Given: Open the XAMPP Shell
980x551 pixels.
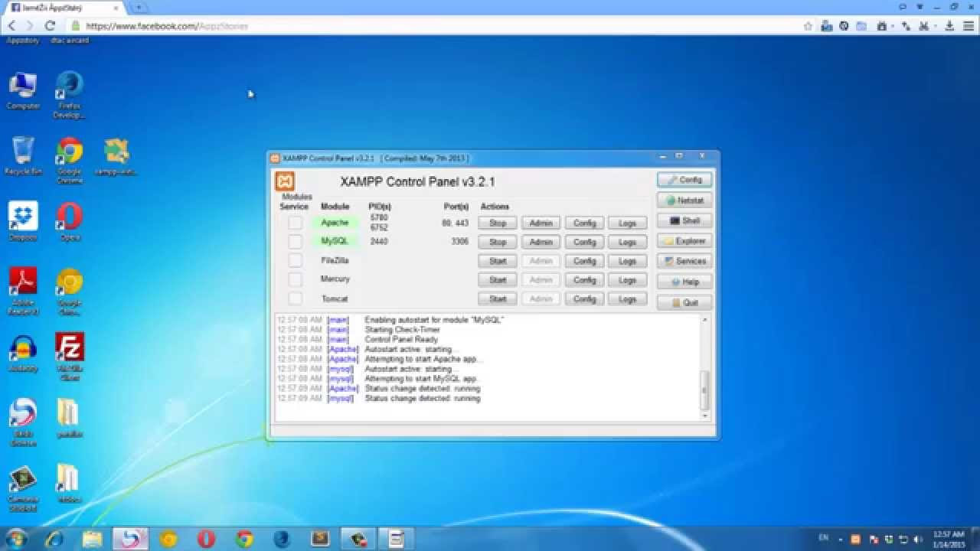Looking at the screenshot, I should tap(684, 220).
